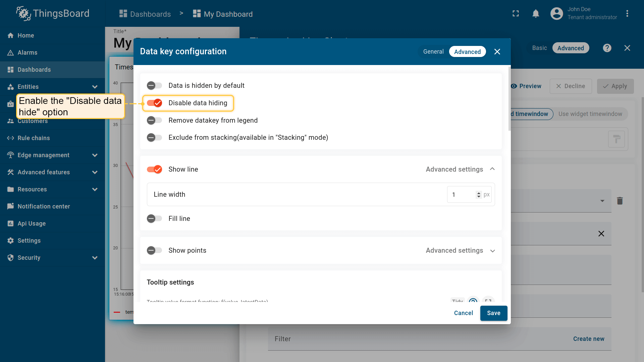Switch to the General tab
The image size is (644, 362).
click(433, 52)
